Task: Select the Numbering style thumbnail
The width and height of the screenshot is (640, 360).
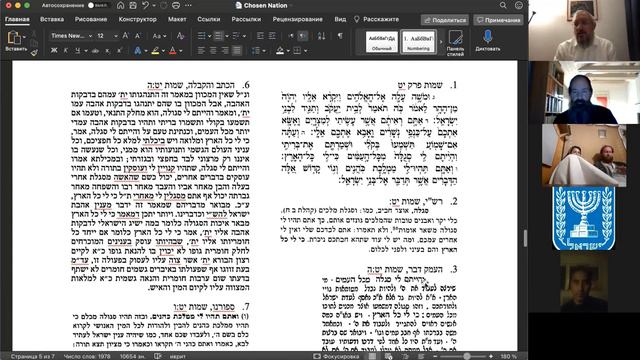Action: coord(418,42)
